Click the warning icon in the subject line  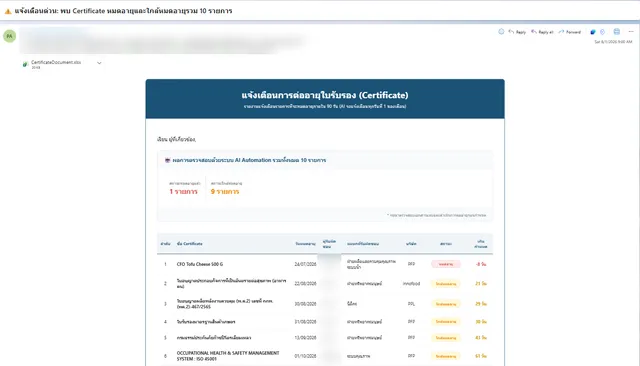[8, 11]
